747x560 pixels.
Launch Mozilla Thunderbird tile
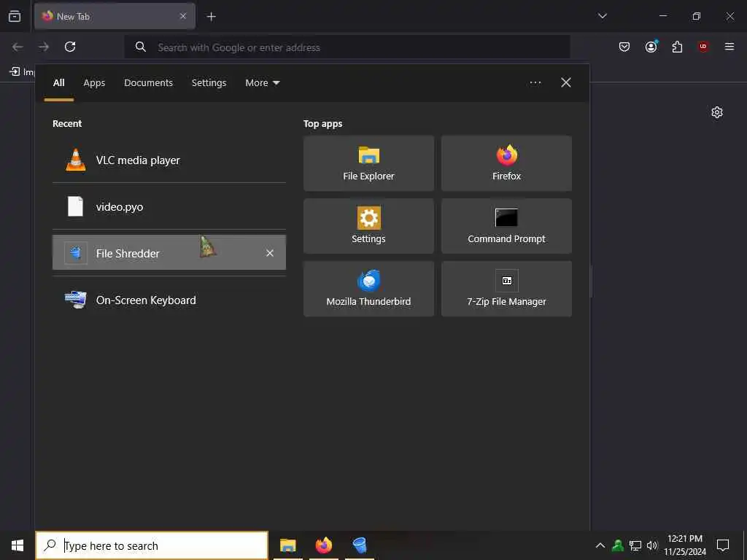click(x=368, y=289)
